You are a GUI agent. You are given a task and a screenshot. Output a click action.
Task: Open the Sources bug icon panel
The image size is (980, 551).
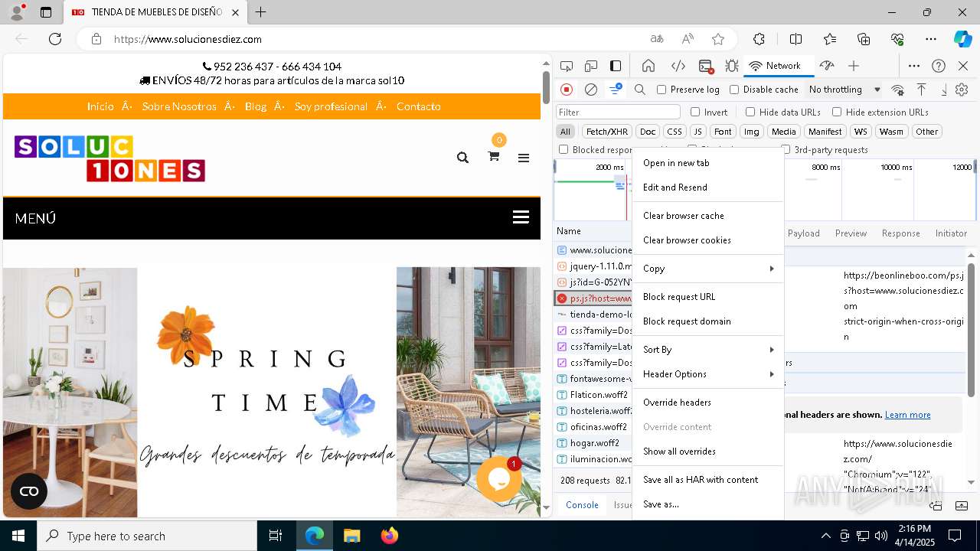coord(732,66)
